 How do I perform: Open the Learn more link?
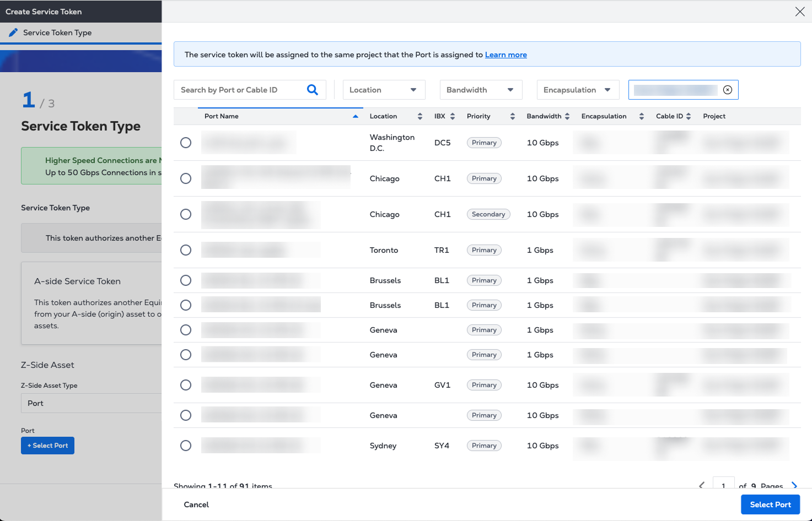(x=506, y=55)
